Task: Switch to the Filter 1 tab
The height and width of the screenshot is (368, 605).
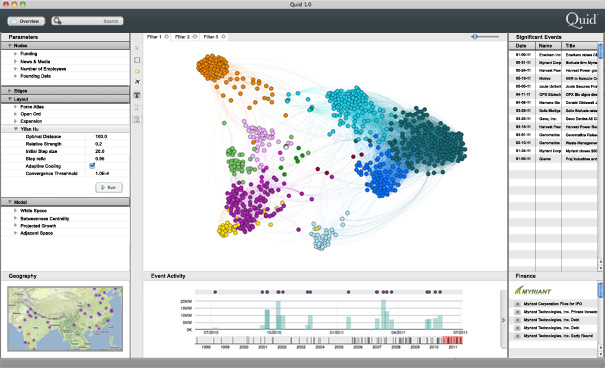Action: [154, 37]
